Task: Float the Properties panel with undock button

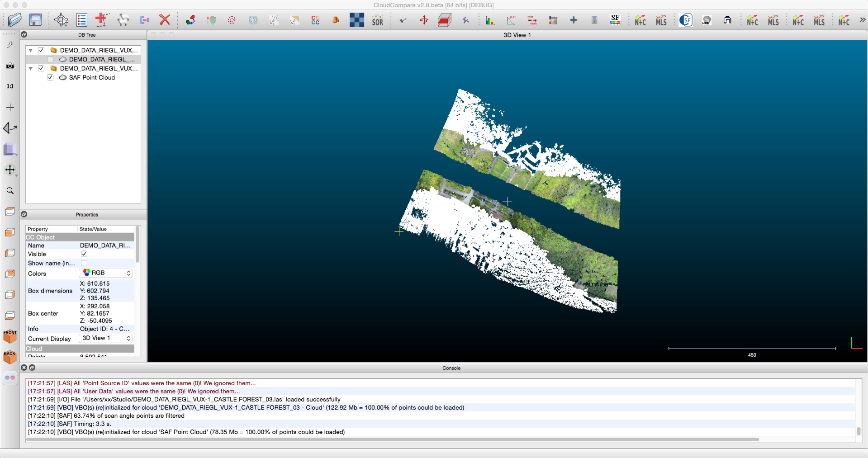Action: 24,214
